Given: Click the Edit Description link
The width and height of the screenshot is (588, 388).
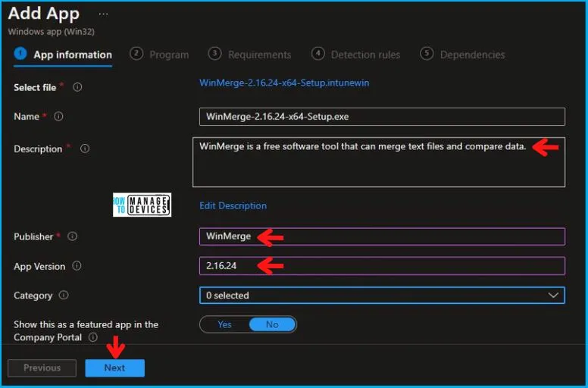Looking at the screenshot, I should click(x=233, y=206).
